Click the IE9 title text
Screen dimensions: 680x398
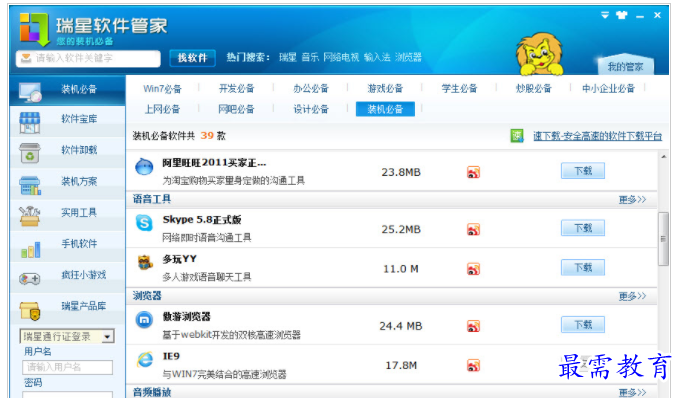171,356
